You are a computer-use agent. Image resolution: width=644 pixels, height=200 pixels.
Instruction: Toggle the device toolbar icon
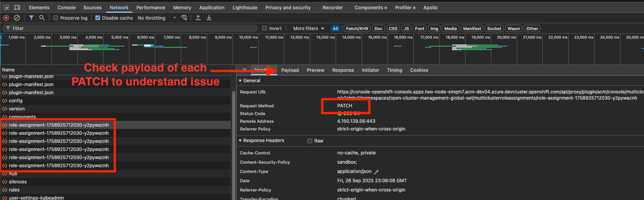[17, 7]
